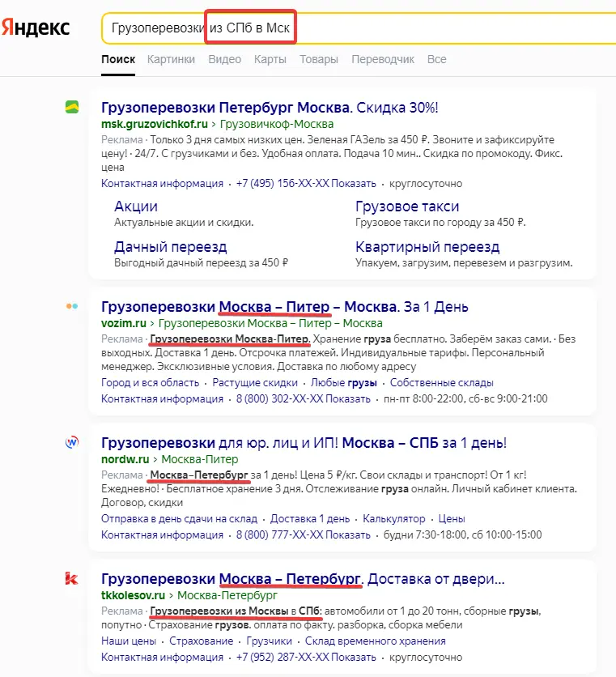The width and height of the screenshot is (616, 677).
Task: Open the Акции sitelink
Action: point(136,207)
